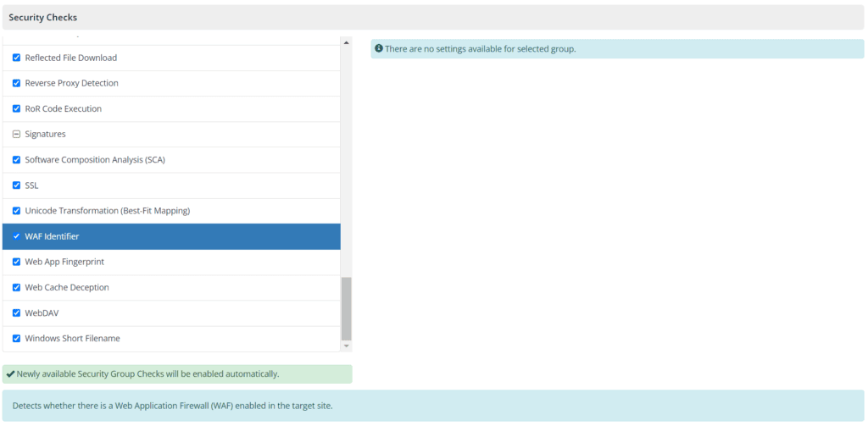Uncheck the Reverse Proxy Detection checkbox
The width and height of the screenshot is (868, 426).
tap(16, 84)
